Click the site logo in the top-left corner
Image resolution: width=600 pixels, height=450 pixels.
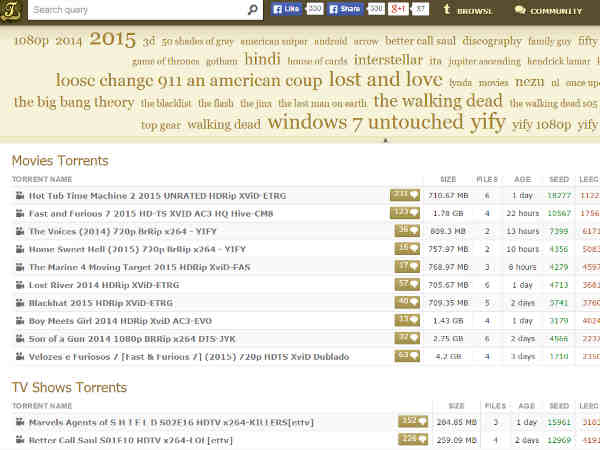coord(12,10)
